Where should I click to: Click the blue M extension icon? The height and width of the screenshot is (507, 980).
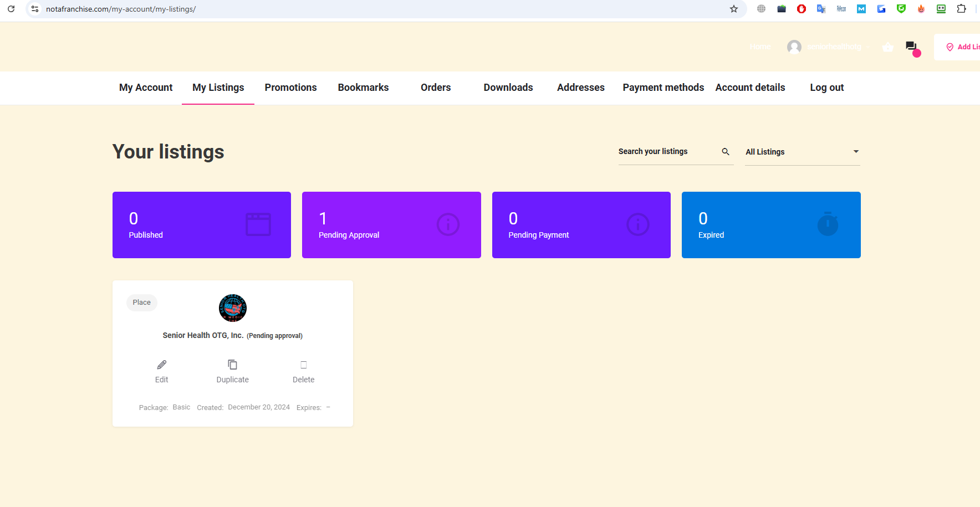point(861,9)
